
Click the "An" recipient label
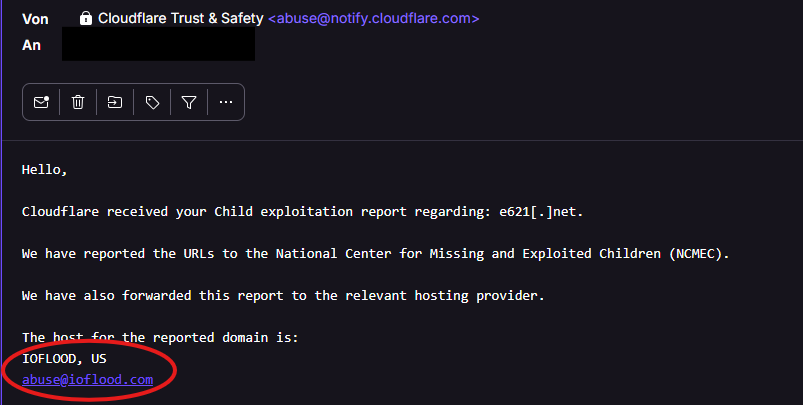click(x=31, y=45)
